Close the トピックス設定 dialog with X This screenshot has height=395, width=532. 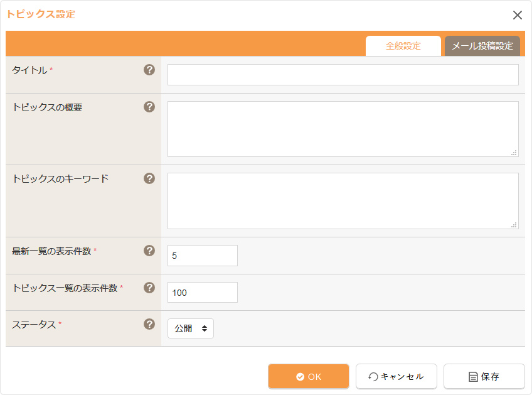[518, 15]
